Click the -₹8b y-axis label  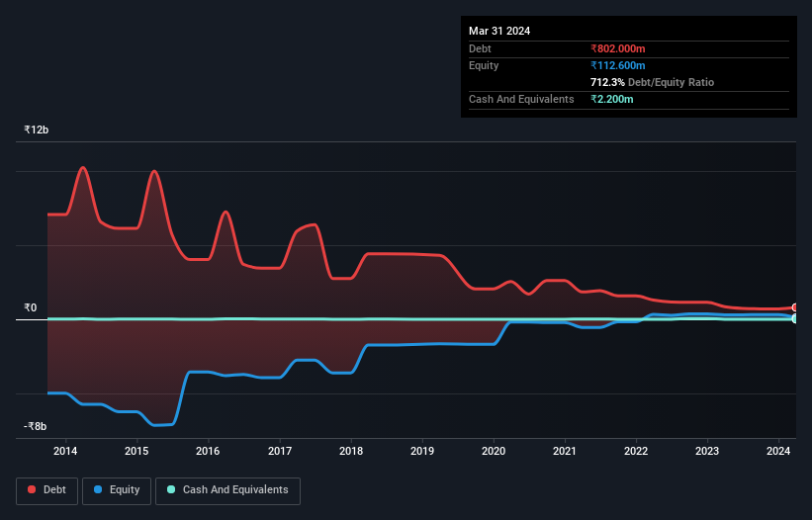coord(36,426)
